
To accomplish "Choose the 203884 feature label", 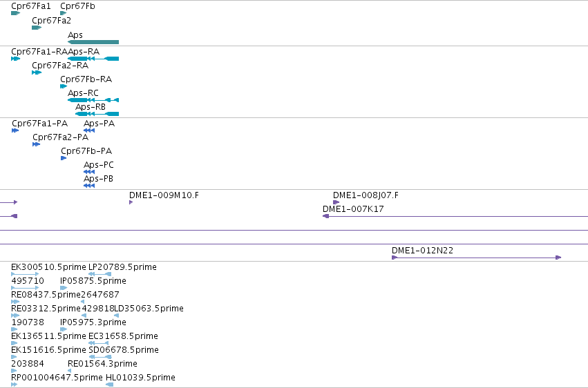I will (28, 364).
